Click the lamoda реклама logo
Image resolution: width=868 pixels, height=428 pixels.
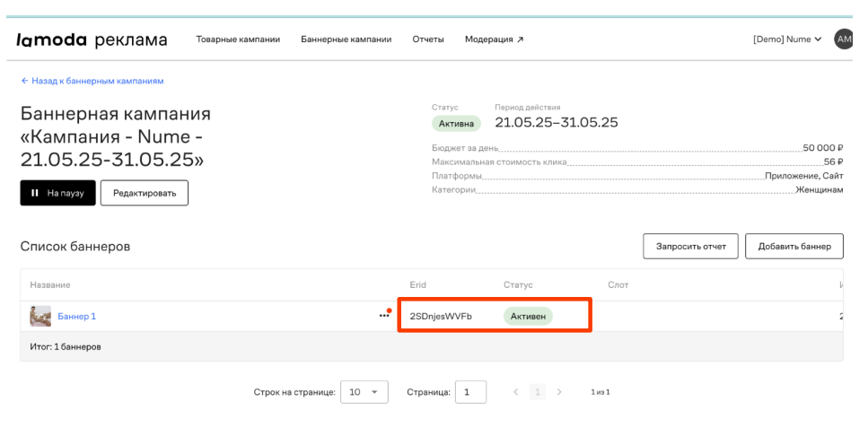92,39
